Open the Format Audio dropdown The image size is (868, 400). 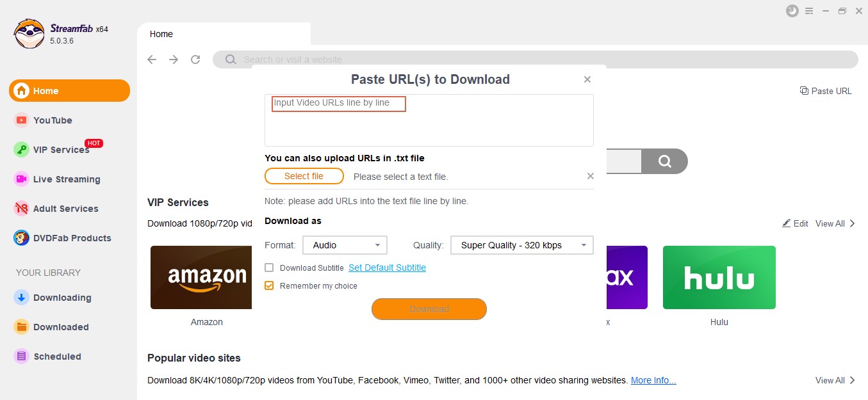(345, 245)
